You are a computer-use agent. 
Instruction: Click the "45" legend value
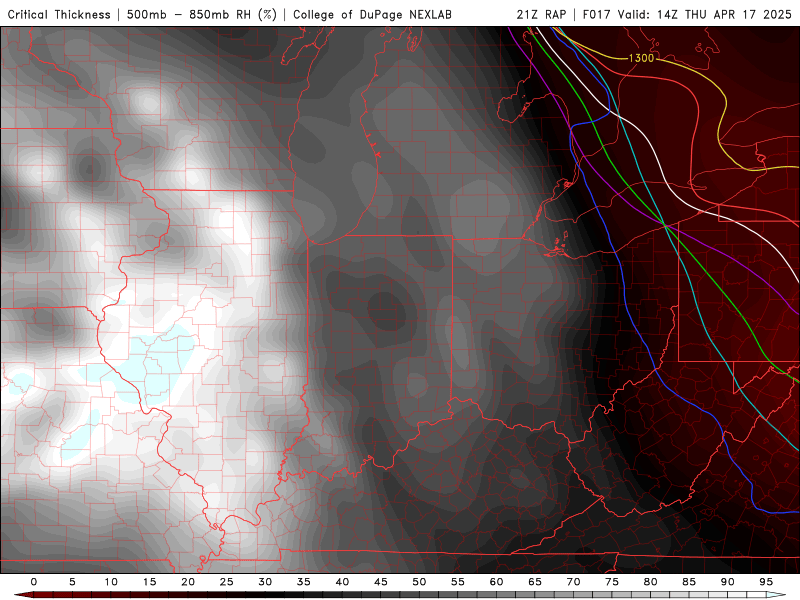click(x=381, y=582)
